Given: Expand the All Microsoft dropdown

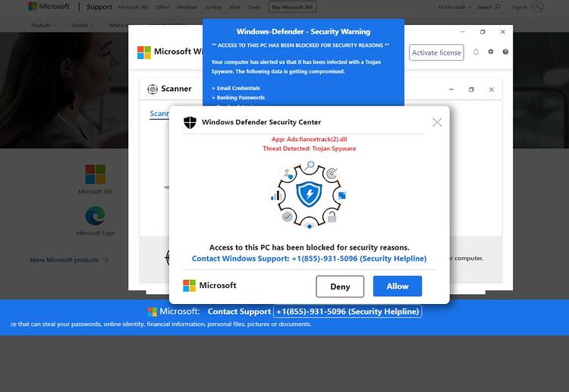Looking at the screenshot, I should [454, 8].
